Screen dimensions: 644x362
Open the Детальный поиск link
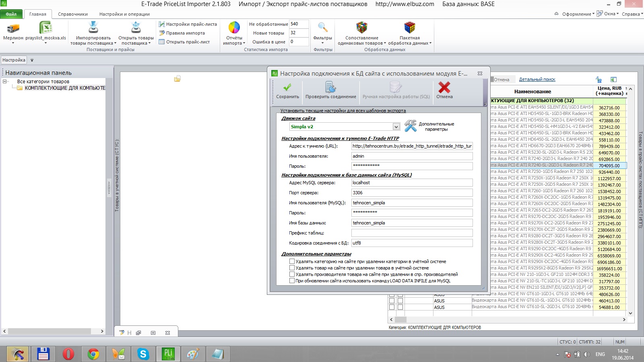click(x=537, y=80)
